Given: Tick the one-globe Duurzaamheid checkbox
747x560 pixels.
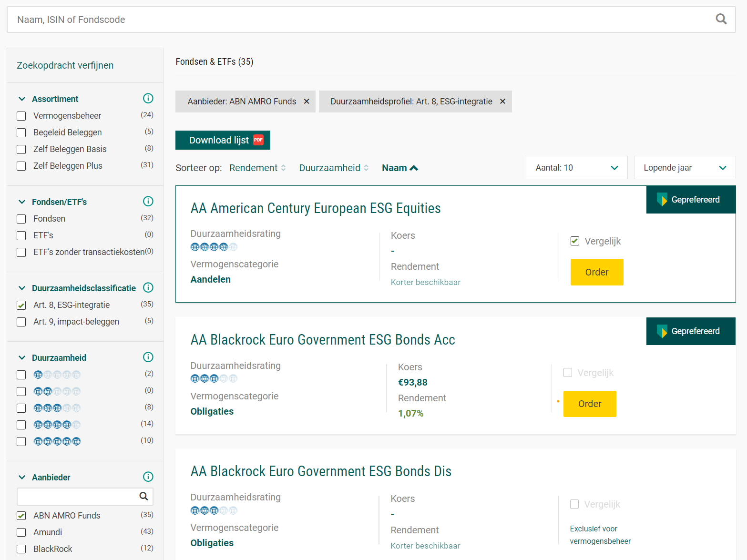Looking at the screenshot, I should pos(21,375).
